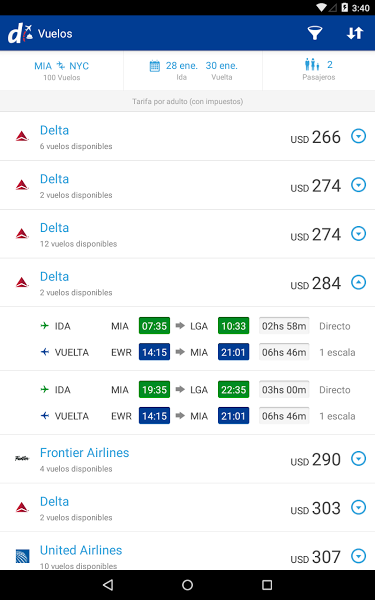Select the 19:35 MIA to LGA flight option

tap(188, 403)
